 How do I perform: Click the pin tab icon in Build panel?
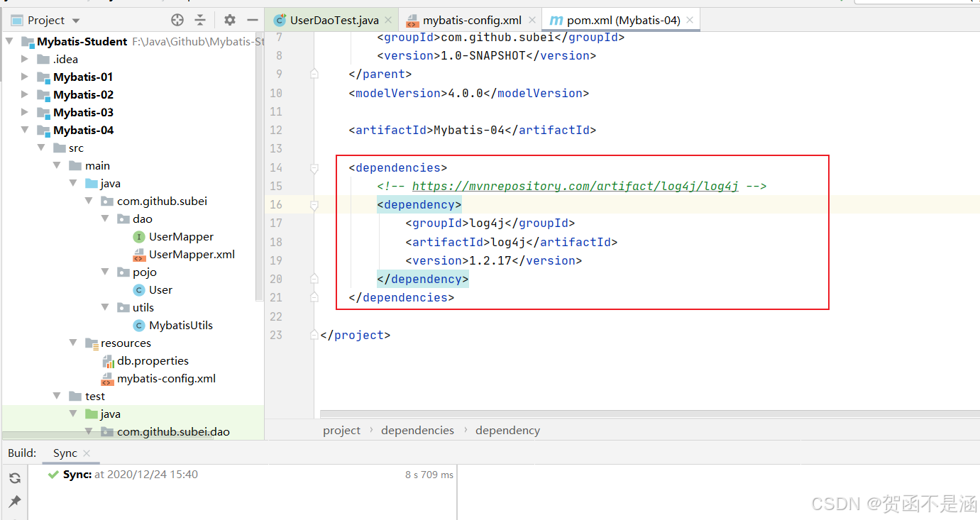coord(14,502)
